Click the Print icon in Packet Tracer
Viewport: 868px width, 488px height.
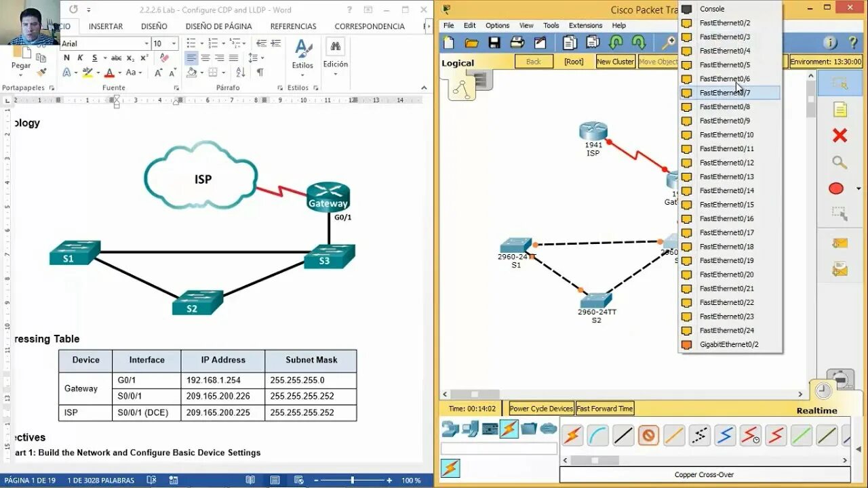click(517, 43)
